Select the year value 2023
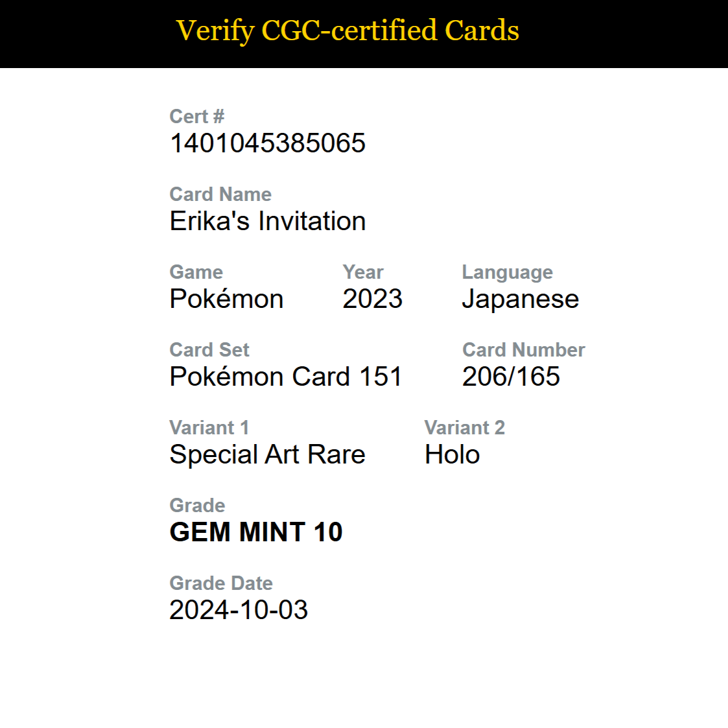728x728 pixels. [x=372, y=299]
